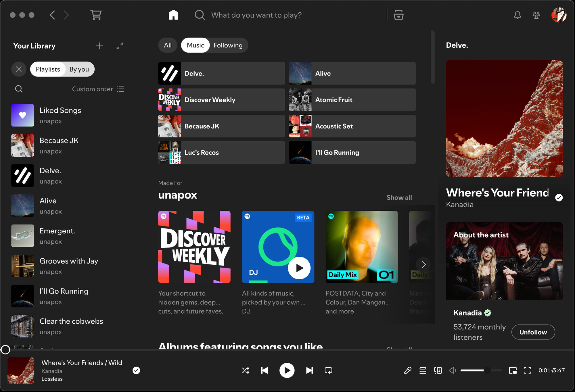Viewport: 575px width, 392px height.
Task: Open the Alive shortcut tile
Action: [352, 74]
